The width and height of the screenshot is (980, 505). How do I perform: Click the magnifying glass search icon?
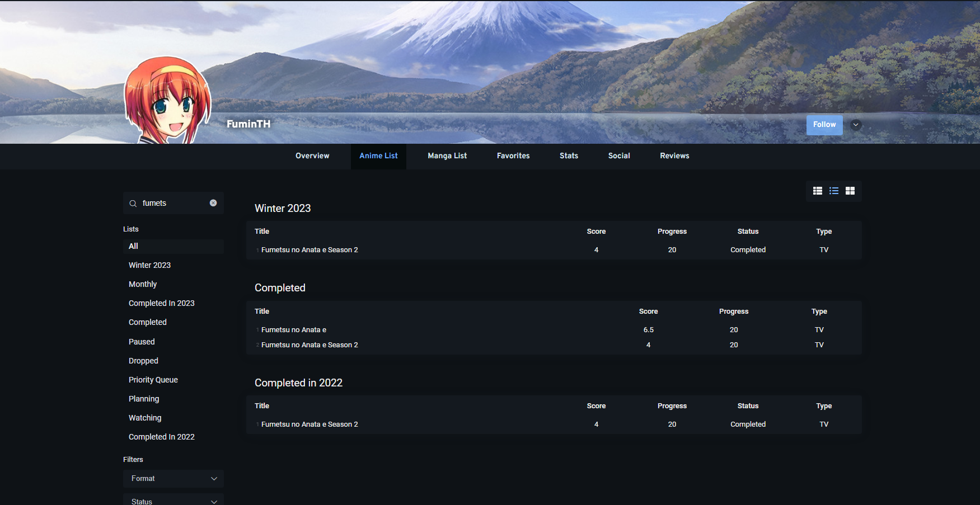click(133, 204)
